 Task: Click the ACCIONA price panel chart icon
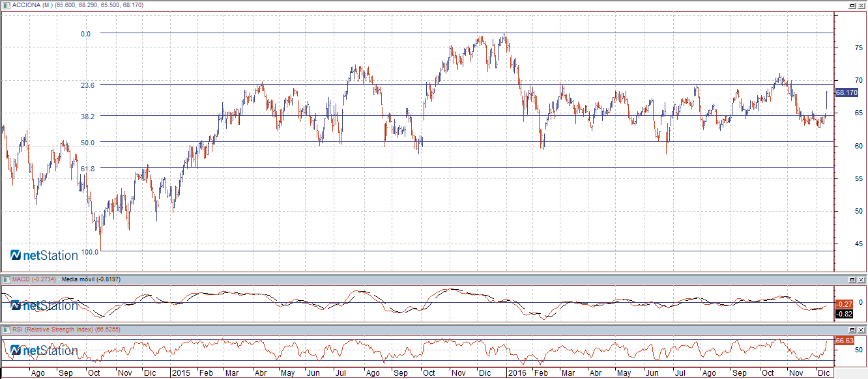click(x=6, y=5)
